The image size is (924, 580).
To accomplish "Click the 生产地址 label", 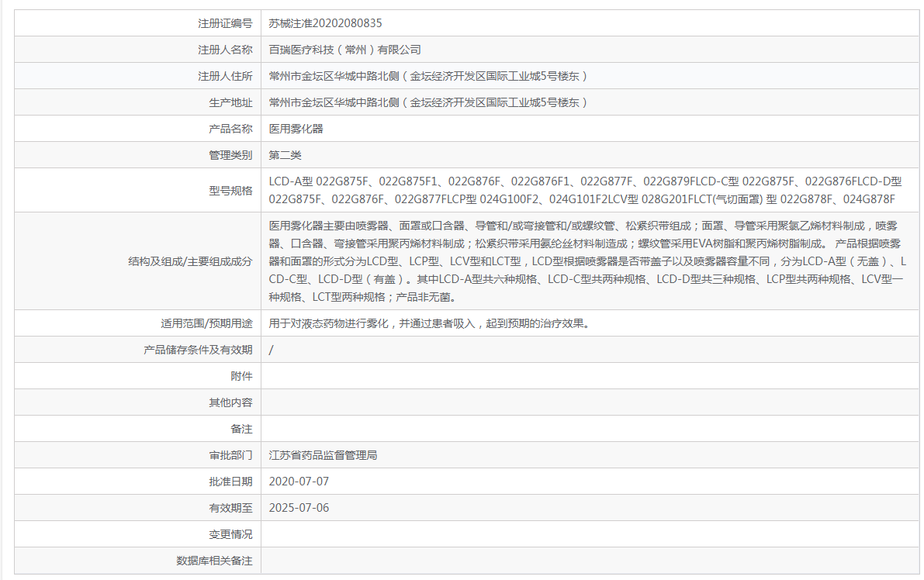I will click(x=230, y=102).
